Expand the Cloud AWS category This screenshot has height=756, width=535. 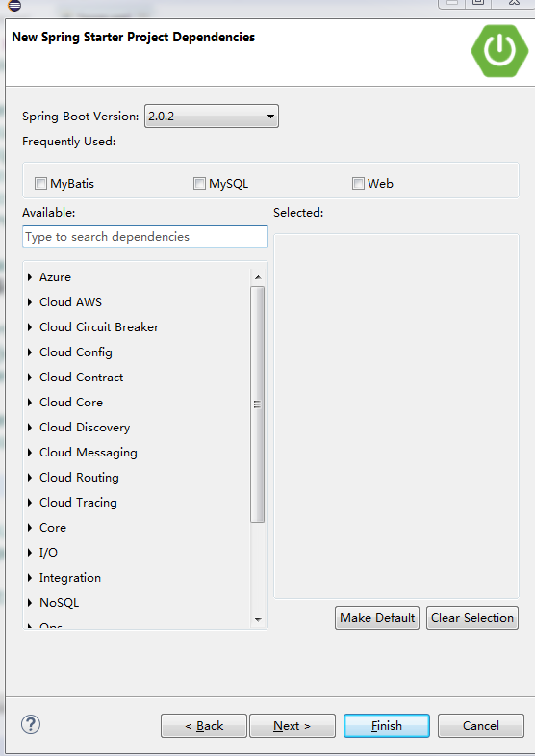pos(30,302)
